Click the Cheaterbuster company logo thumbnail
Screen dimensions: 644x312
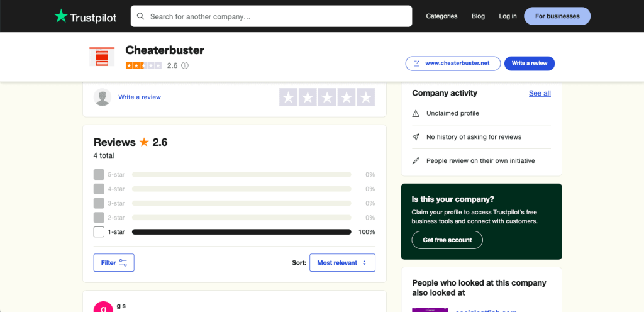point(102,57)
